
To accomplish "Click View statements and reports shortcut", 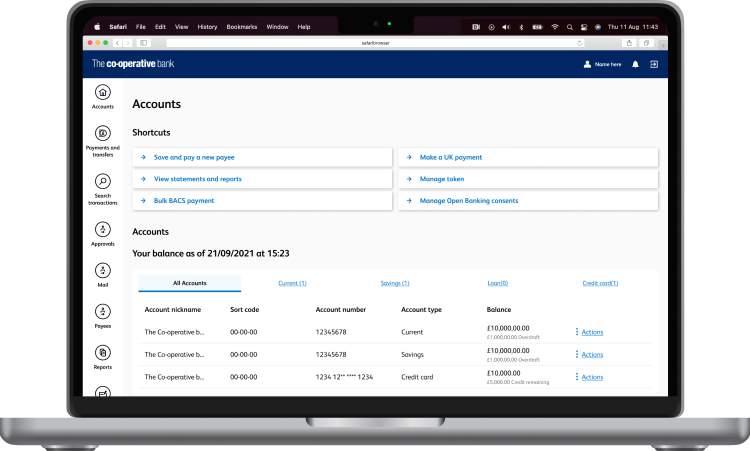I will [x=262, y=179].
